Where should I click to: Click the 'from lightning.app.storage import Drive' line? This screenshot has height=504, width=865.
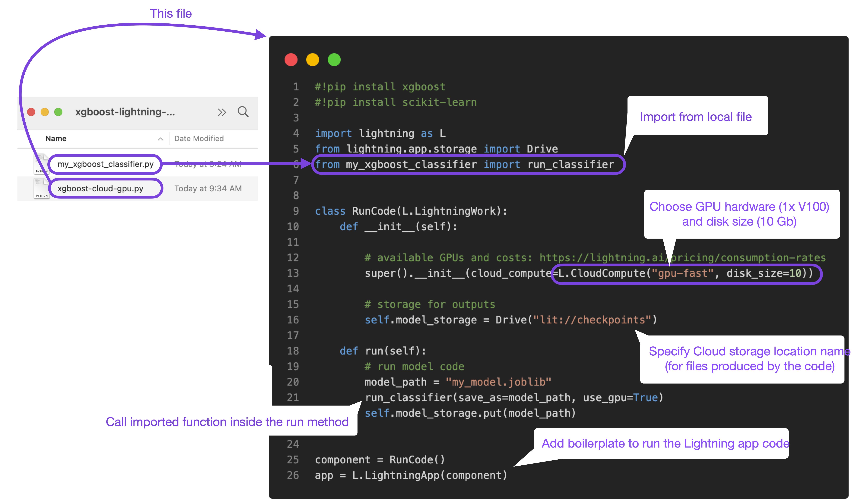click(x=436, y=149)
